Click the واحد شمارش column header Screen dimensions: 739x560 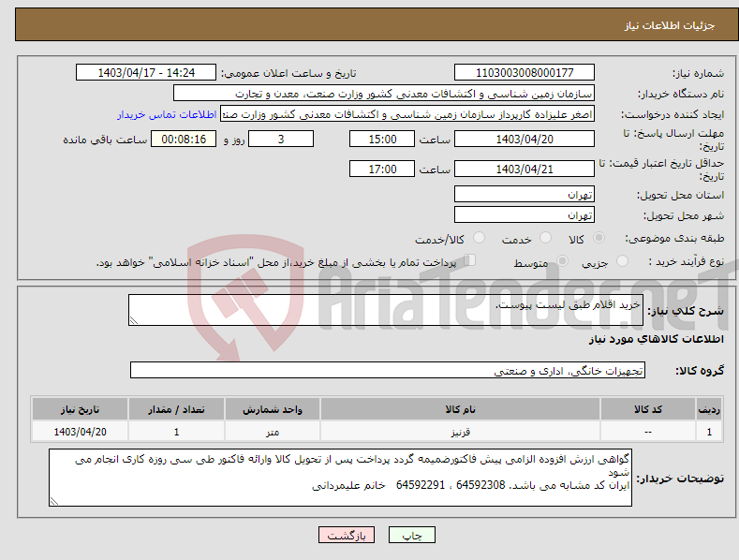pos(273,409)
